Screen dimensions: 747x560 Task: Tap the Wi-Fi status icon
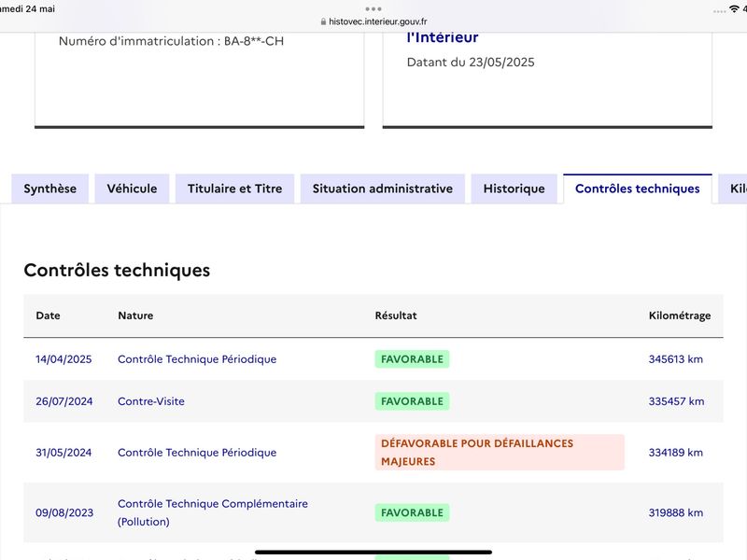pos(735,9)
